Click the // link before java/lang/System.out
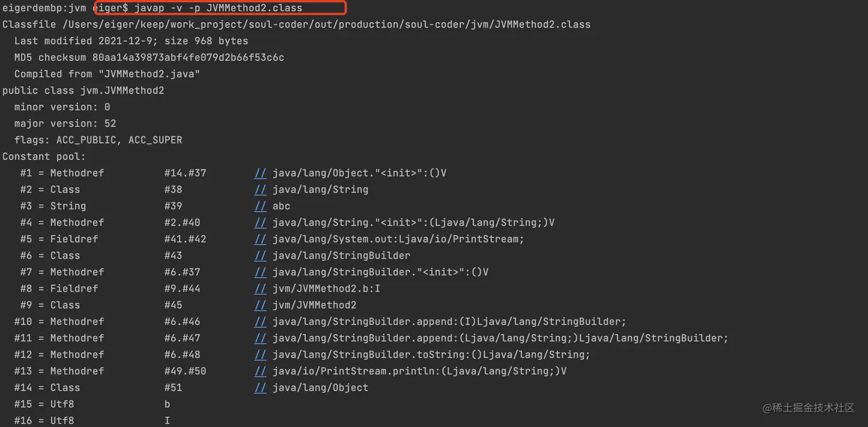868x427 pixels. (261, 239)
